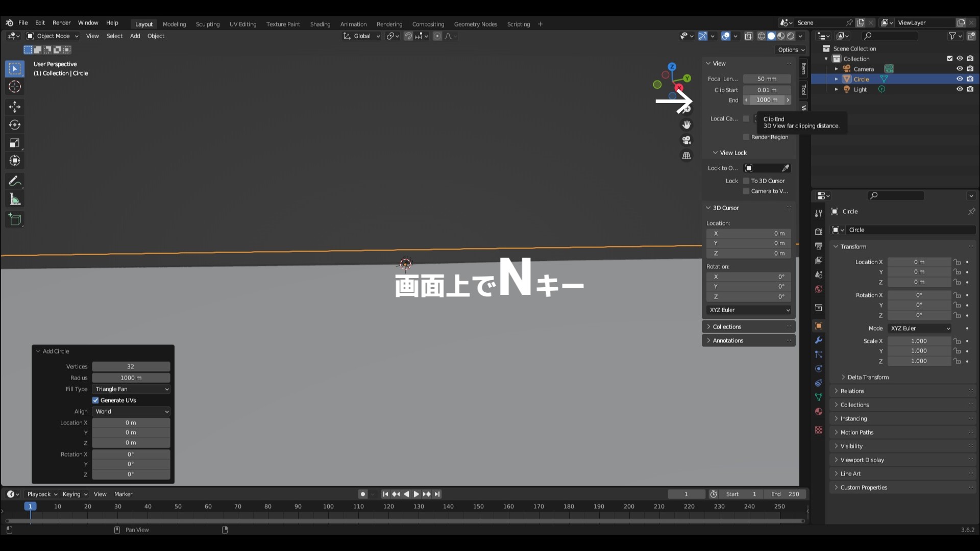
Task: Select the Move tool in toolbar
Action: point(15,107)
